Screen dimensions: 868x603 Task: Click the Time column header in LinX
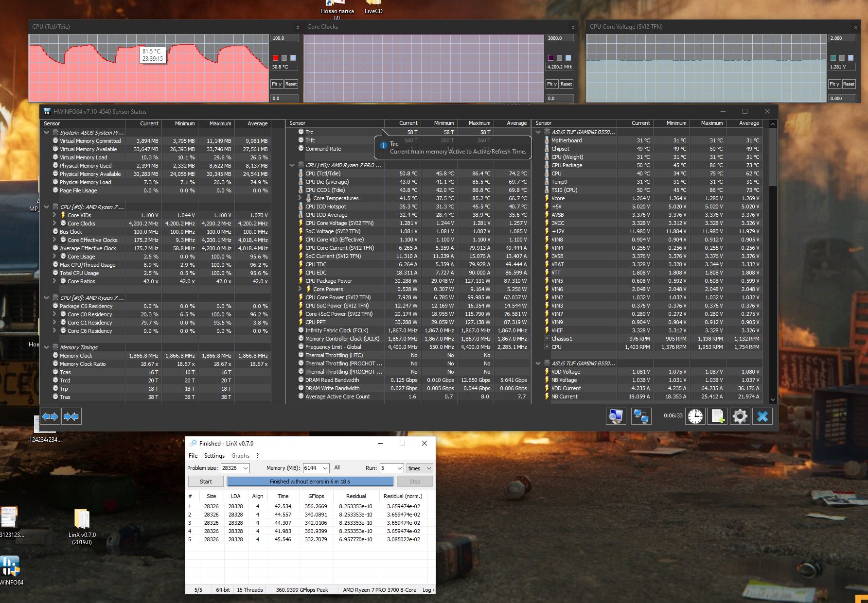coord(283,496)
